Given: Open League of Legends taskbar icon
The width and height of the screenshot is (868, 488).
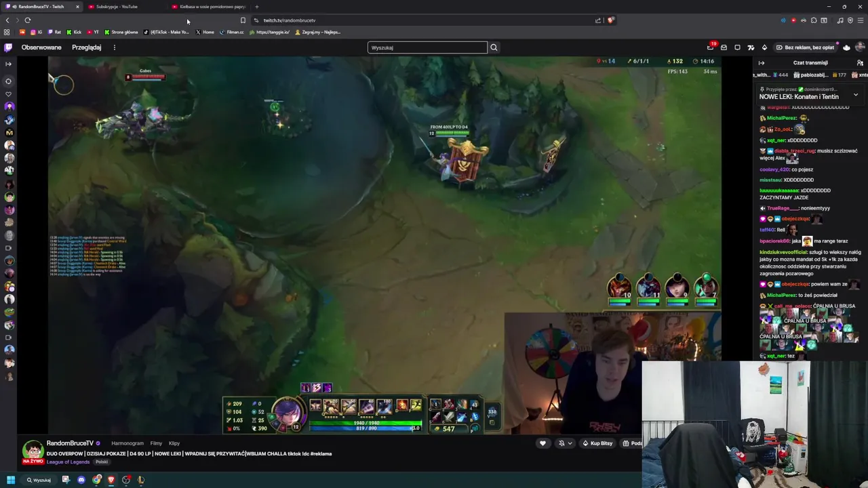Looking at the screenshot, I should (x=141, y=480).
